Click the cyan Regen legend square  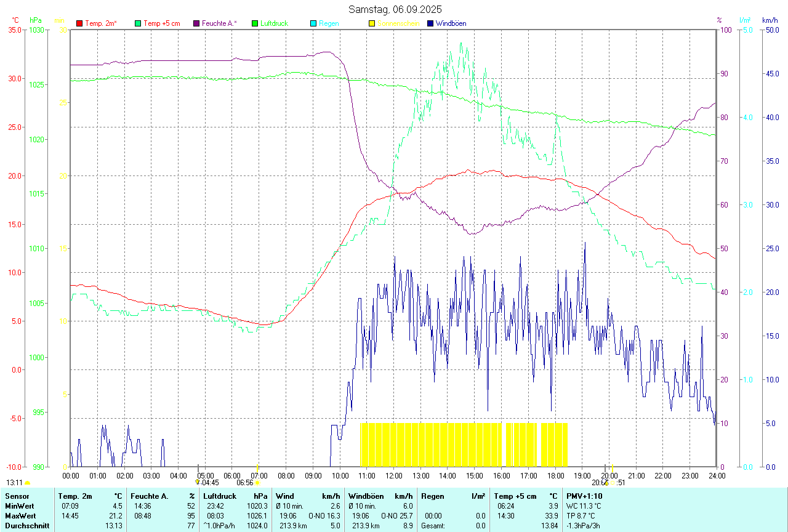click(x=313, y=23)
